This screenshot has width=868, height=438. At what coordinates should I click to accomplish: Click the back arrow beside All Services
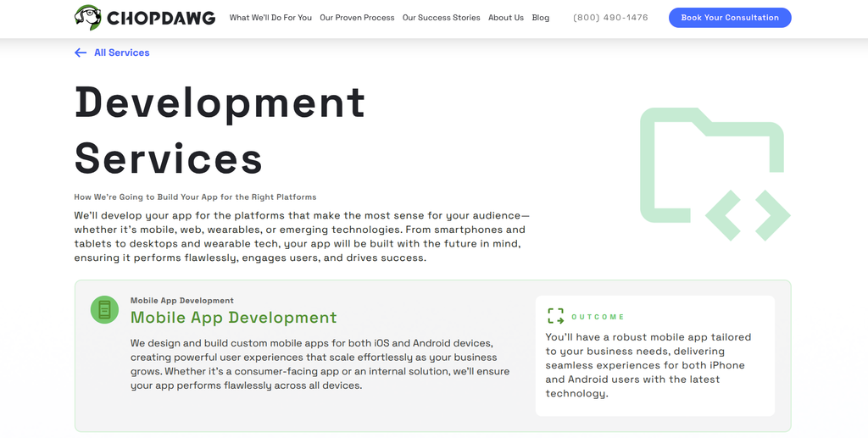(81, 53)
